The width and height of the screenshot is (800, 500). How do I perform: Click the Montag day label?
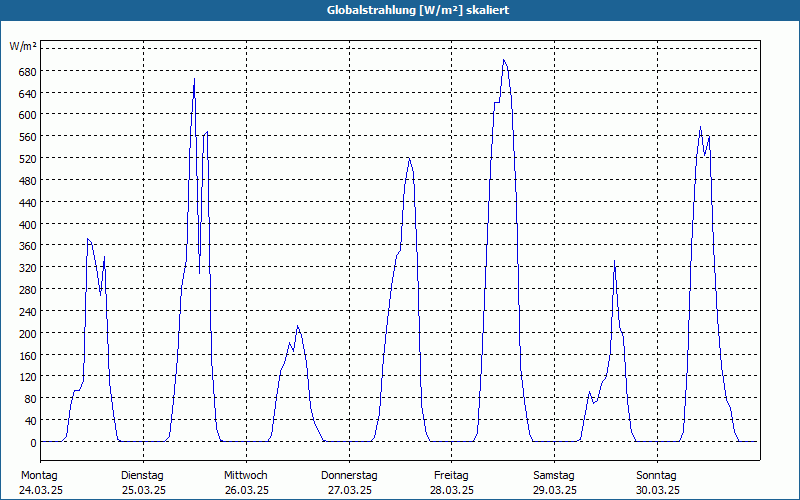point(39,476)
